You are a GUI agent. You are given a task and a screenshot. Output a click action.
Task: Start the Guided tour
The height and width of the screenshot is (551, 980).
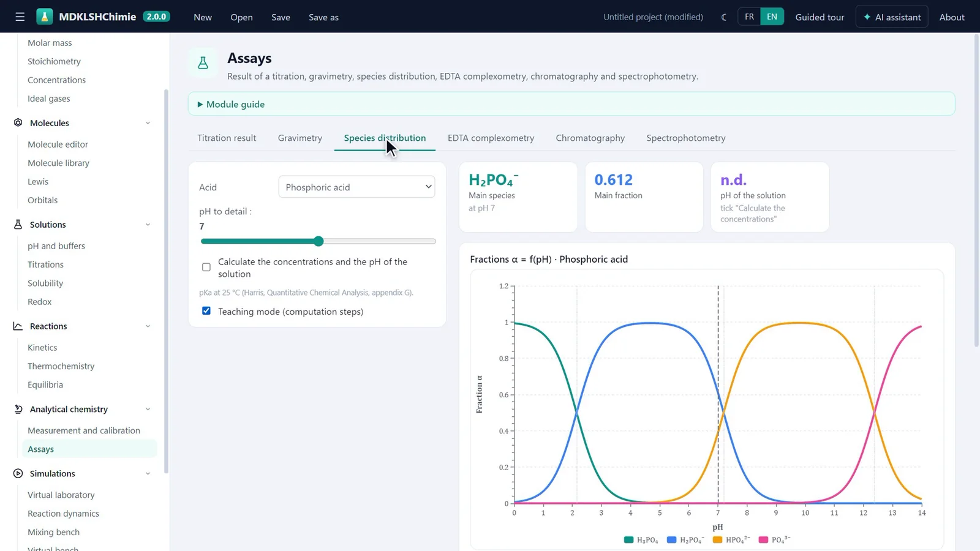pos(820,17)
